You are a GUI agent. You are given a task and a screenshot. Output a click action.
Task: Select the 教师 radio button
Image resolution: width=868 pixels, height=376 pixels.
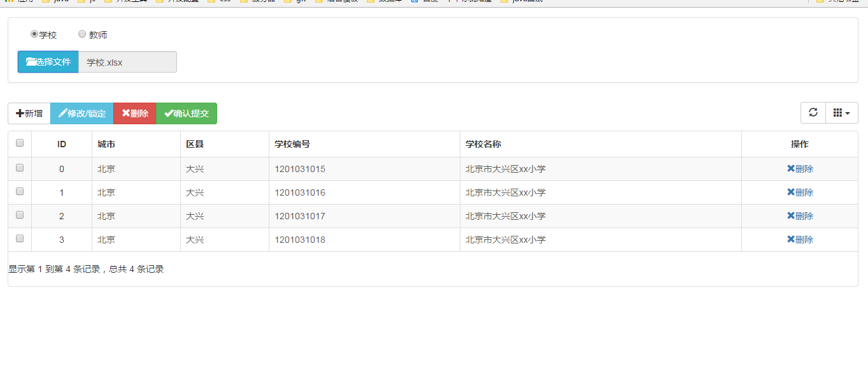pos(82,34)
